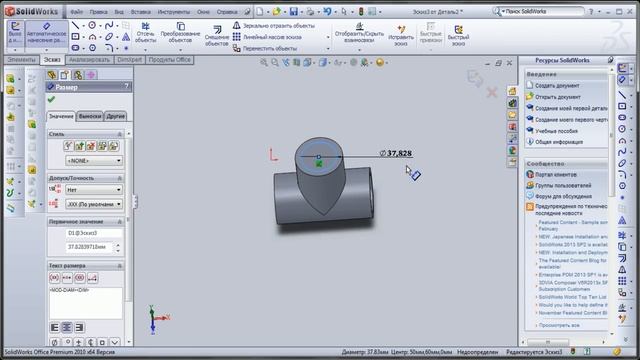Insert degree symbol in dimension text
This screenshot has height=360, width=640.
(67, 342)
